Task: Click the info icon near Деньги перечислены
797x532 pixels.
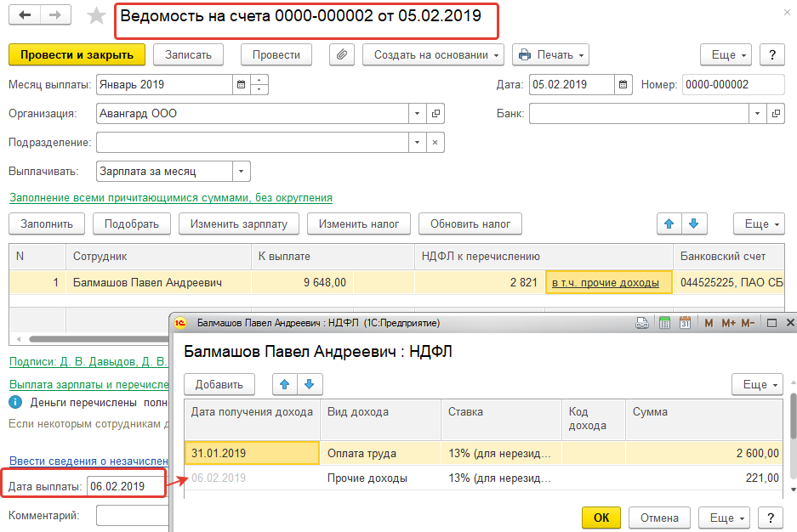Action: coord(15,403)
